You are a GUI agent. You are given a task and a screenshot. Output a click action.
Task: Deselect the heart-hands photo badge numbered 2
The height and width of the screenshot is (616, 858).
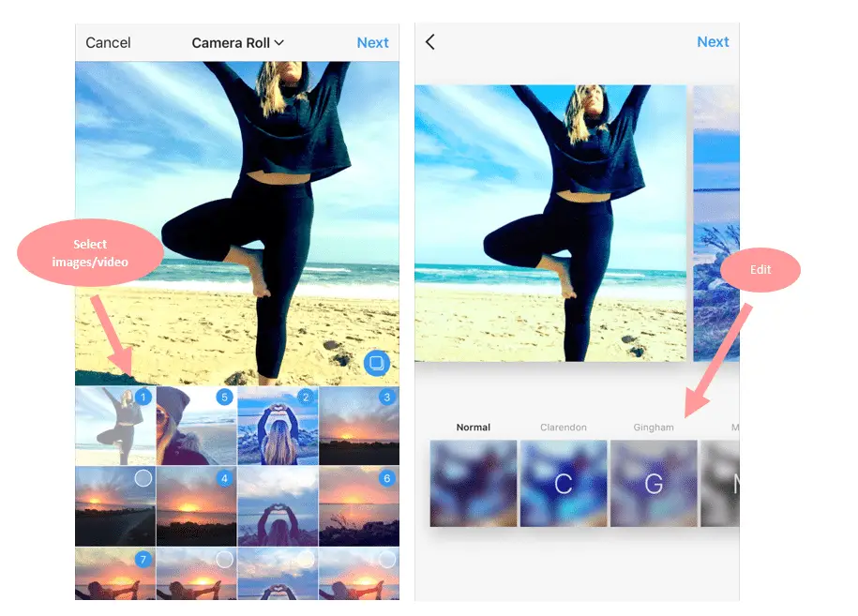pos(305,398)
